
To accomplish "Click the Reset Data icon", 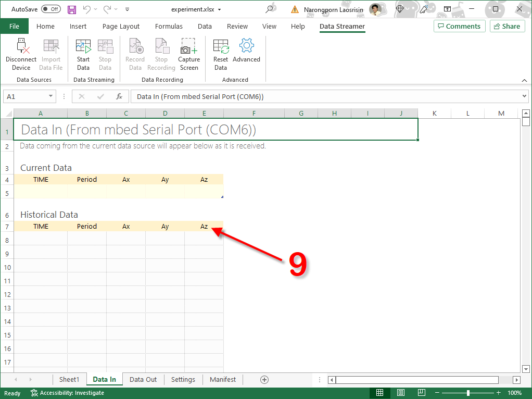I will pyautogui.click(x=221, y=46).
